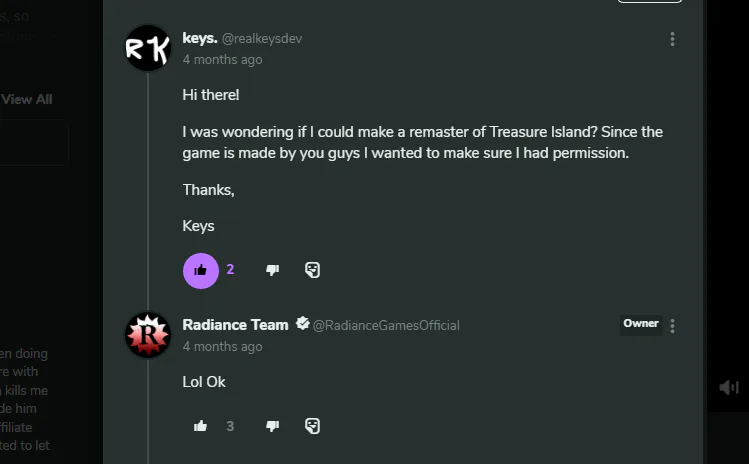The width and height of the screenshot is (749, 464).
Task: Like the keys. comment with thumbs up
Action: tap(200, 270)
